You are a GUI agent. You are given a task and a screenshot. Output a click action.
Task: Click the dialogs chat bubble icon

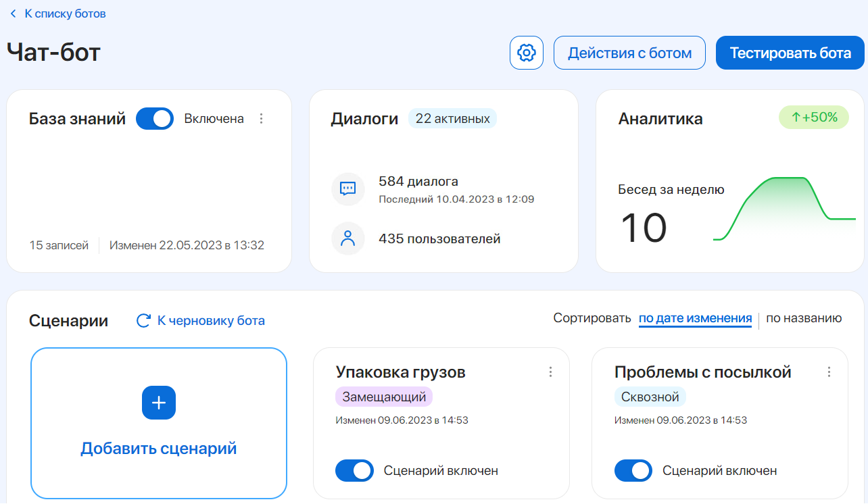click(x=348, y=188)
